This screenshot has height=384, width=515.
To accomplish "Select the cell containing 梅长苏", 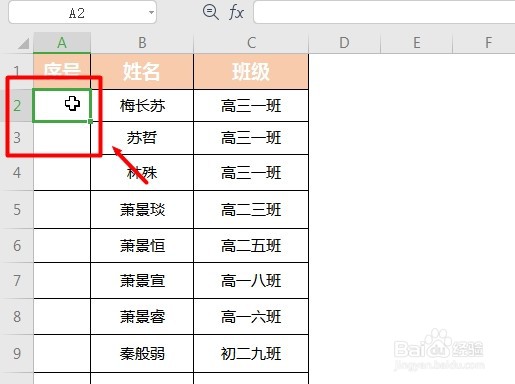I will click(x=142, y=106).
